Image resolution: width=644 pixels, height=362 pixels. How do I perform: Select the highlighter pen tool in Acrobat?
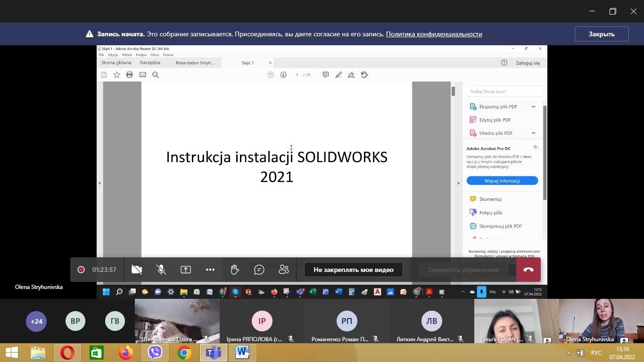pyautogui.click(x=339, y=74)
